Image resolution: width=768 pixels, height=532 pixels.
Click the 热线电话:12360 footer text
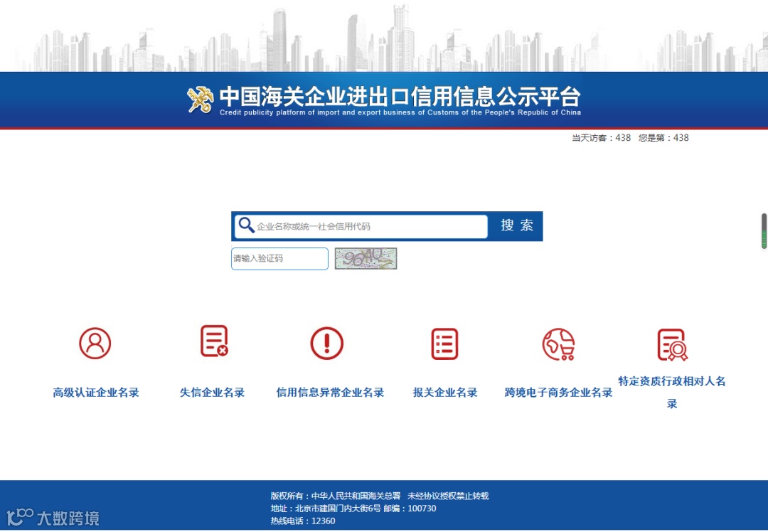point(303,521)
